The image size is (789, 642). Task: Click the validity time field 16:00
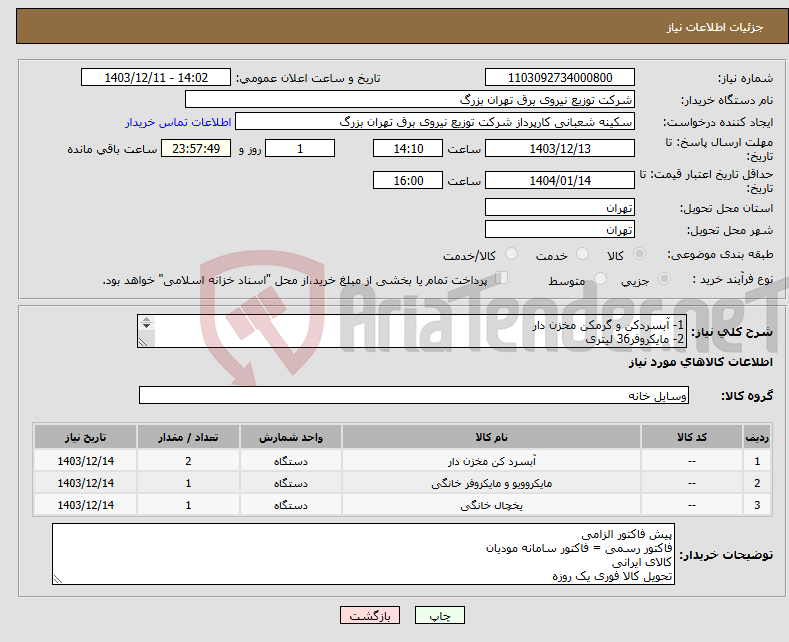click(408, 180)
